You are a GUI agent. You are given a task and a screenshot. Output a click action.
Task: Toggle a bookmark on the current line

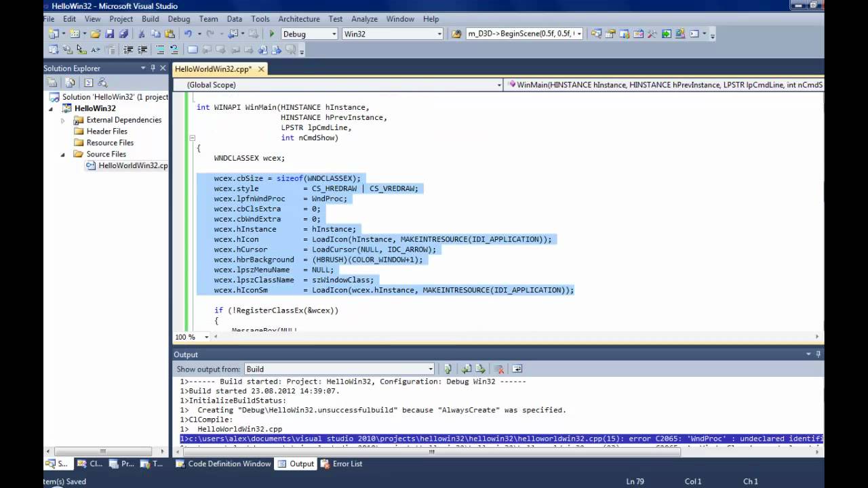click(x=193, y=49)
